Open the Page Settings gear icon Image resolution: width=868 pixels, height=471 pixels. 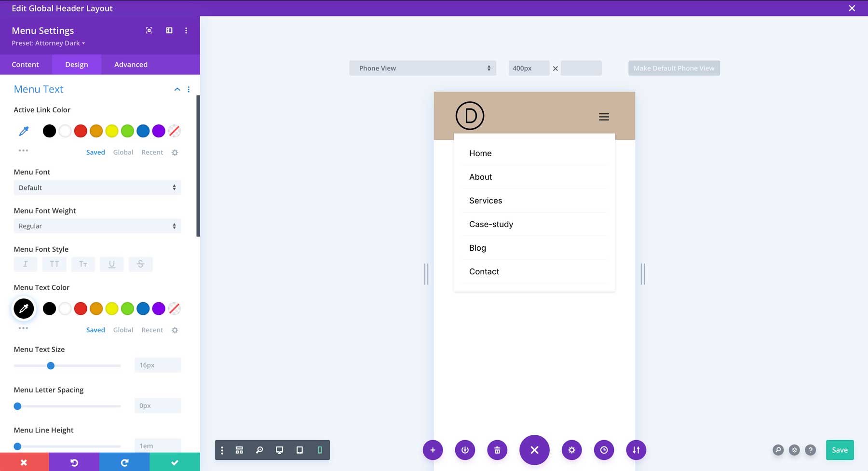click(x=572, y=450)
